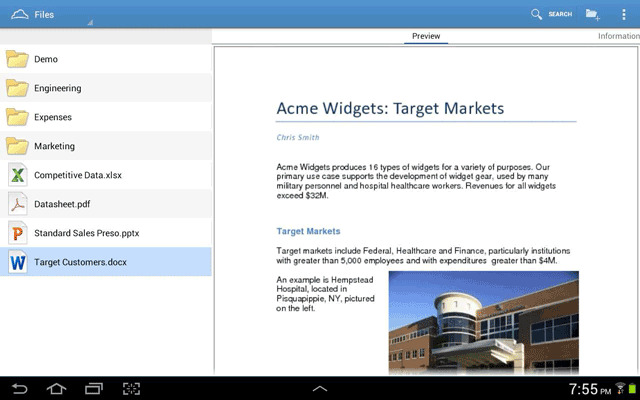Open the Marketing folder icon

tap(17, 146)
